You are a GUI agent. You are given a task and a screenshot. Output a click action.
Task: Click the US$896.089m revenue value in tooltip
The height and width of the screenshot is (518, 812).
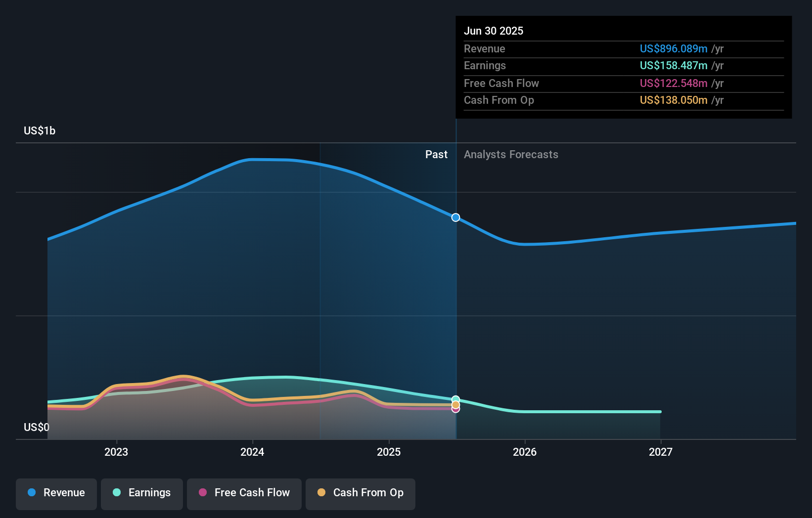click(x=674, y=49)
